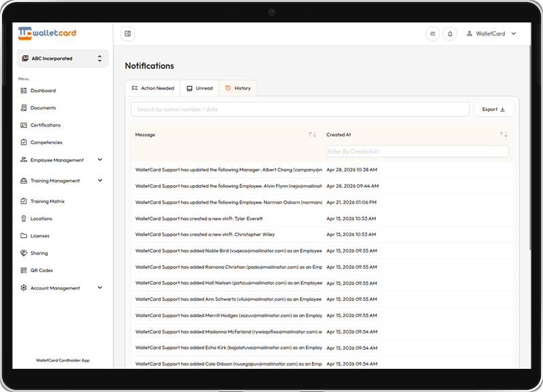543x392 pixels.
Task: Go to Competencies menu item
Action: click(x=46, y=142)
